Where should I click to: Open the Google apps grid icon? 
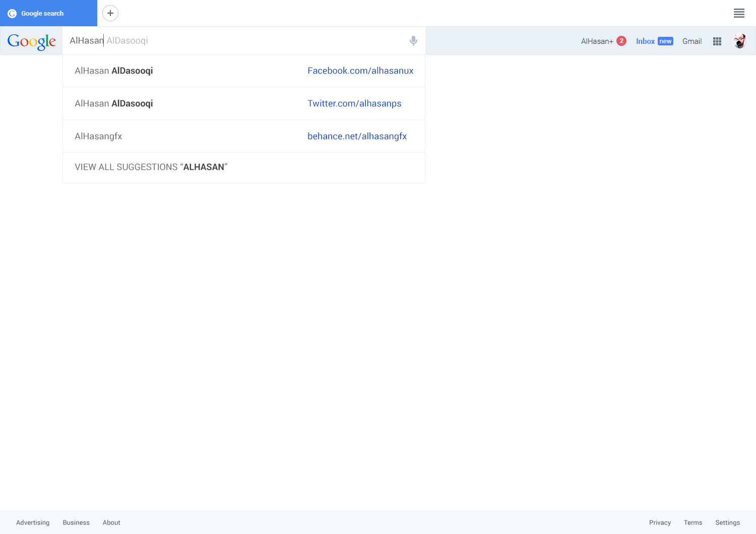pos(717,41)
